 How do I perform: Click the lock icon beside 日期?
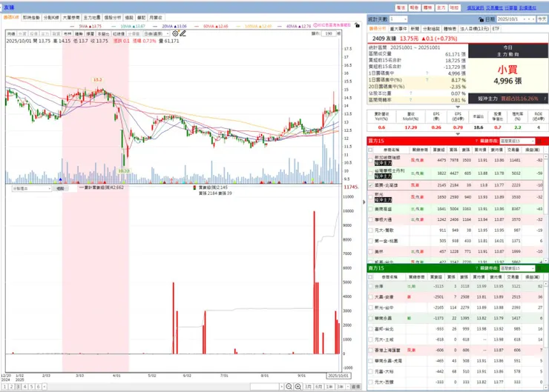click(x=481, y=19)
